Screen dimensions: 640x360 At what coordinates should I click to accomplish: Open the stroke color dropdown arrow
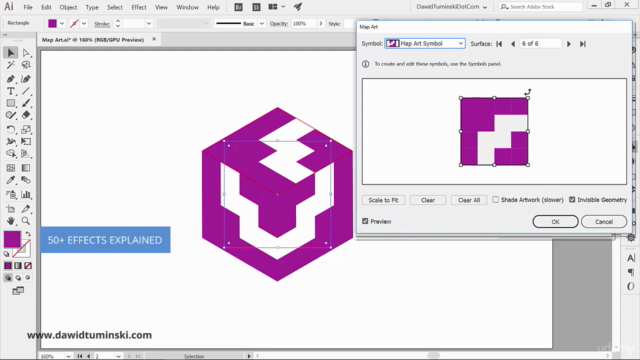84,23
